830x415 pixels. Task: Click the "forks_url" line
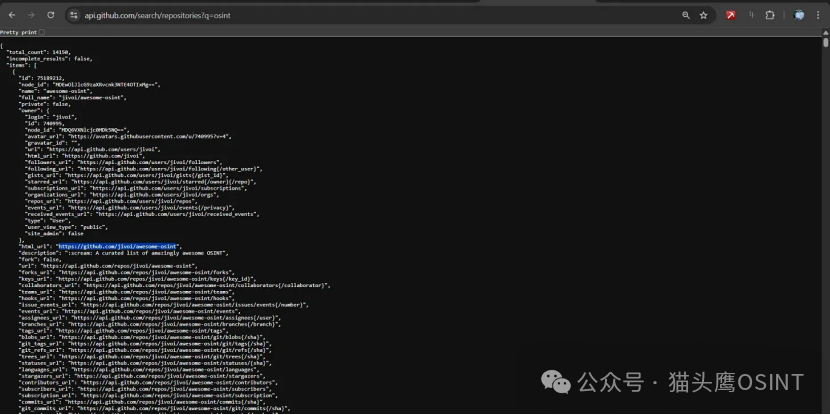click(x=125, y=273)
